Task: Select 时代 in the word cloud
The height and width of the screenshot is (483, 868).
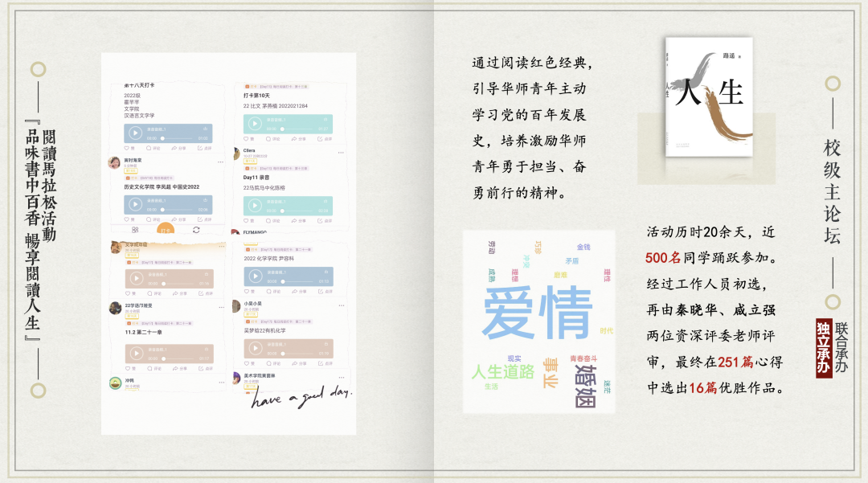Action: pyautogui.click(x=606, y=331)
